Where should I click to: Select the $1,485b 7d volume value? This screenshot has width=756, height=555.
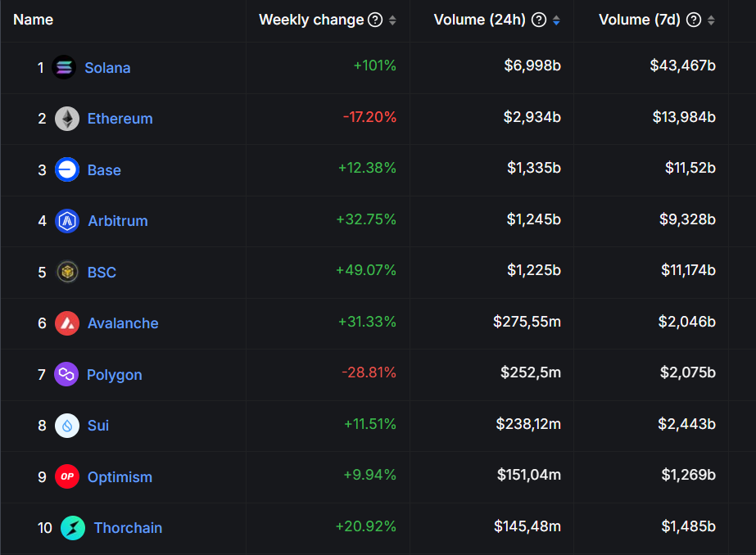click(x=689, y=526)
